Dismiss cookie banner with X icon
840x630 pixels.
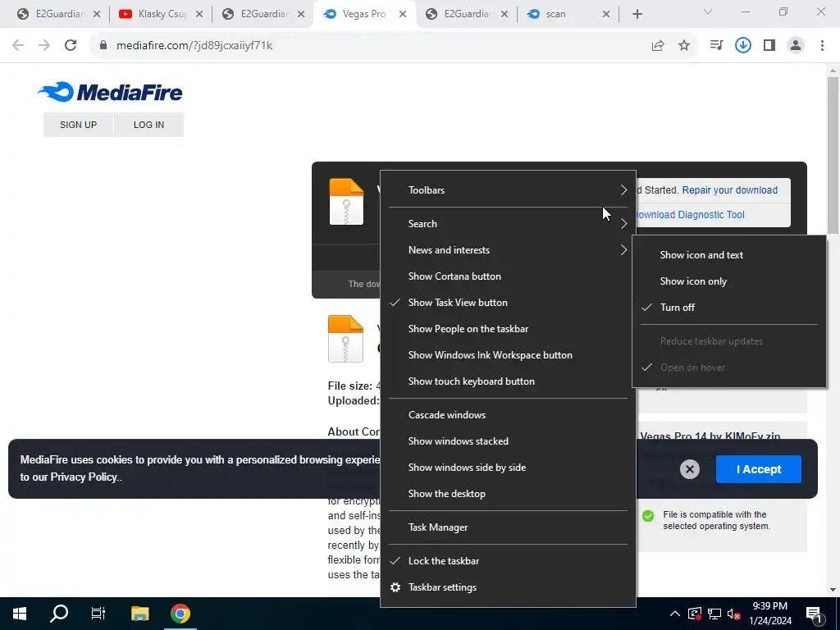tap(689, 469)
